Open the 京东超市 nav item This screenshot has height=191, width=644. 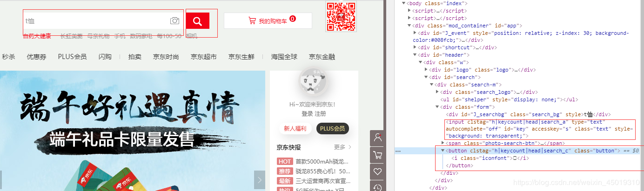[203, 57]
